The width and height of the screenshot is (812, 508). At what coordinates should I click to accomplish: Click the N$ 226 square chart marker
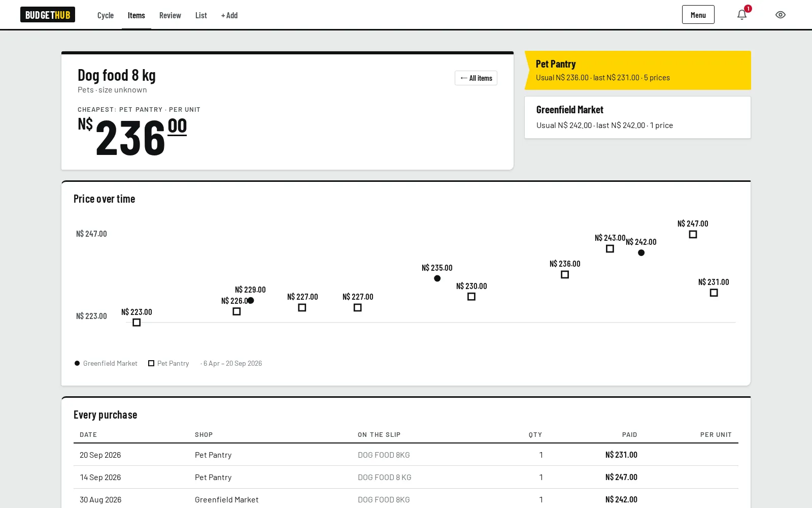(236, 311)
